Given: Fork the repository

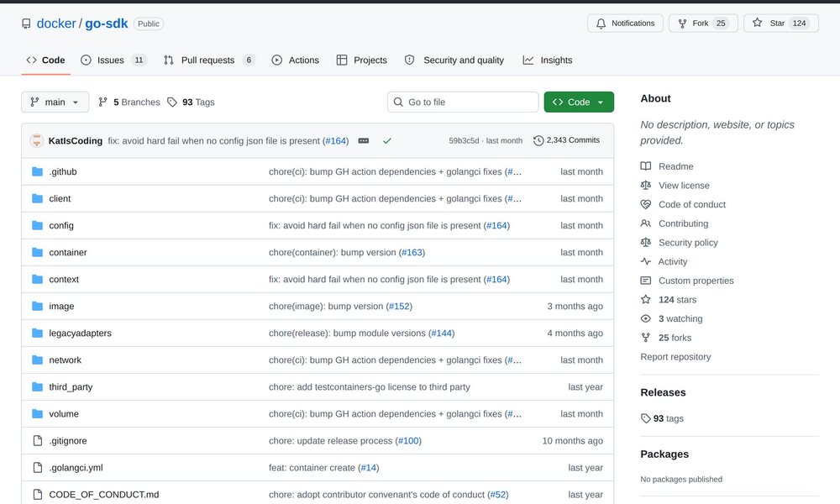Looking at the screenshot, I should click(x=703, y=23).
